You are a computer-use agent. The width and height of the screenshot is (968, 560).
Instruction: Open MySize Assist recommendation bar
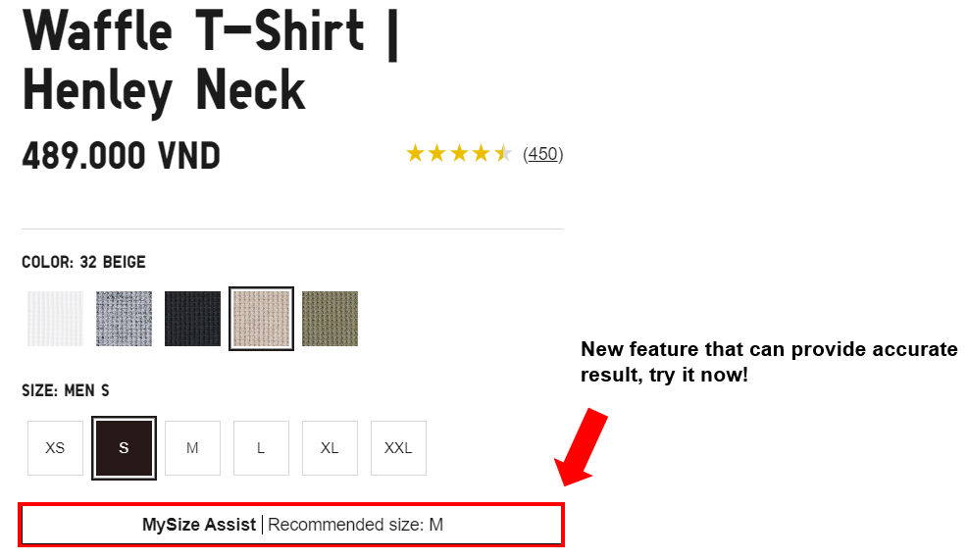292,525
